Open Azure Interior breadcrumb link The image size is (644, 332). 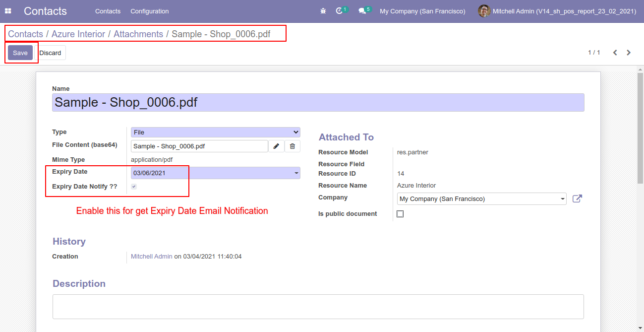coord(78,34)
